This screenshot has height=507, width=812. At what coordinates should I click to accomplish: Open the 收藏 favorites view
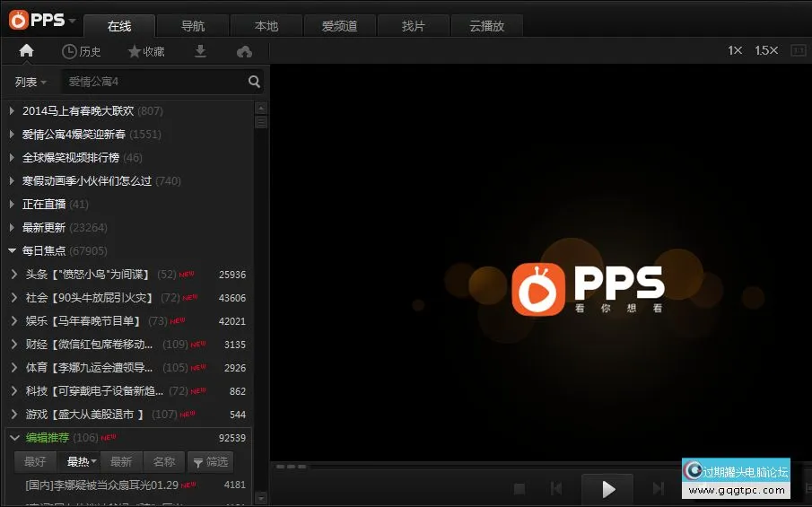[146, 51]
